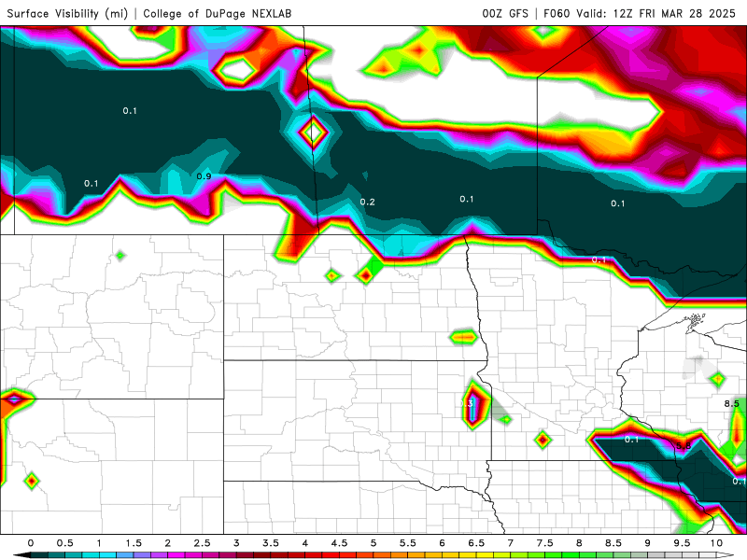This screenshot has width=747, height=560.
Task: Click the "2.5" tick label on the color scale
Action: click(202, 543)
